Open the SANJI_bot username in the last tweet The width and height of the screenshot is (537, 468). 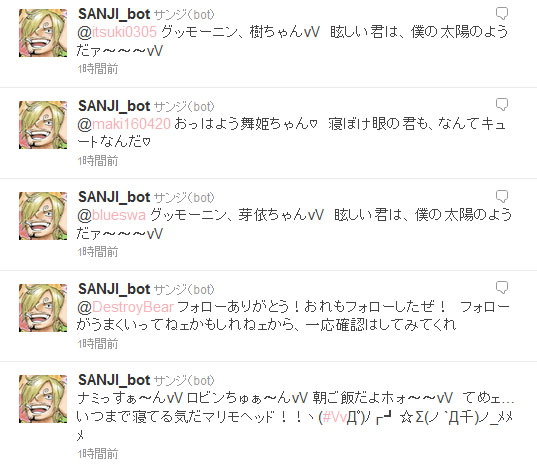[x=114, y=380]
